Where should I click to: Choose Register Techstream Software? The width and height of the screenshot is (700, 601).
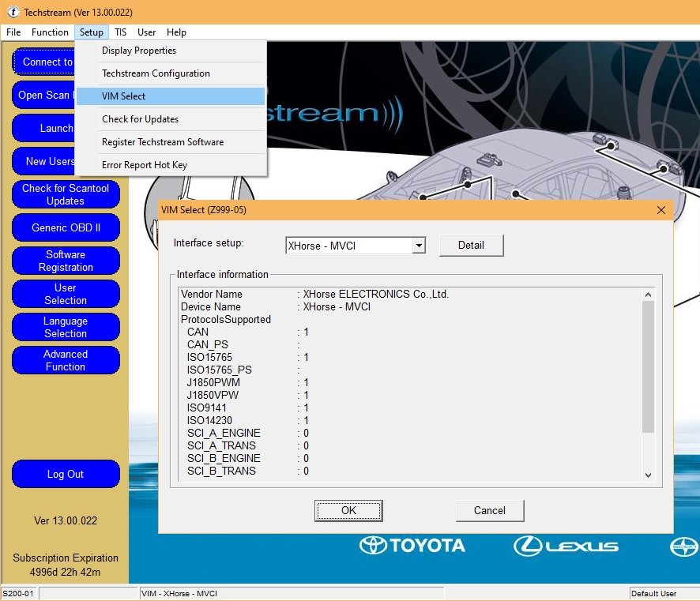[171, 142]
